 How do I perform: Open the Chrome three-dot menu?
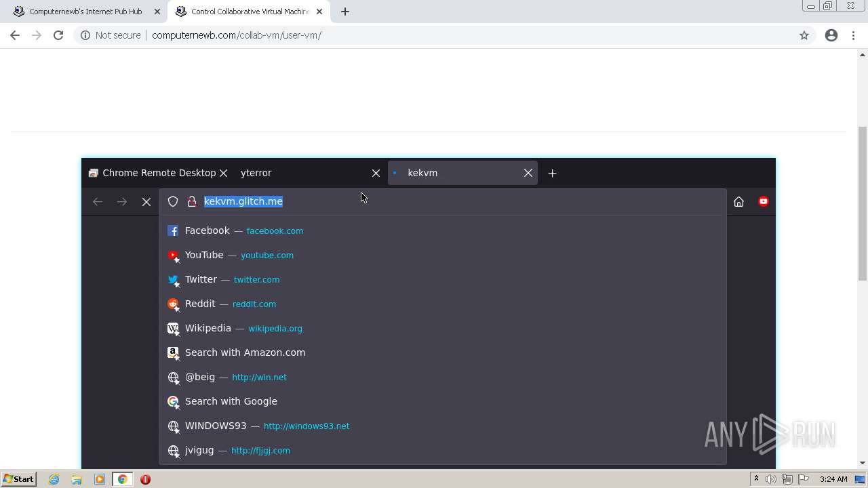tap(853, 35)
